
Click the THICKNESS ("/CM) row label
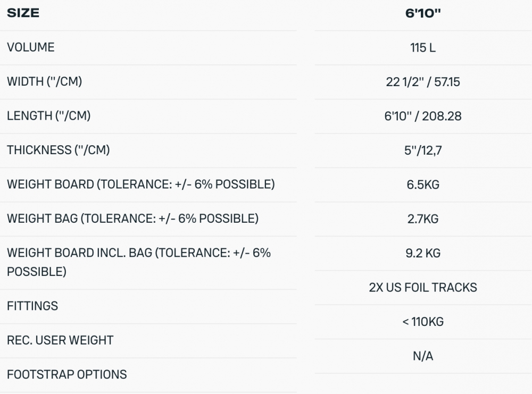[x=59, y=150]
